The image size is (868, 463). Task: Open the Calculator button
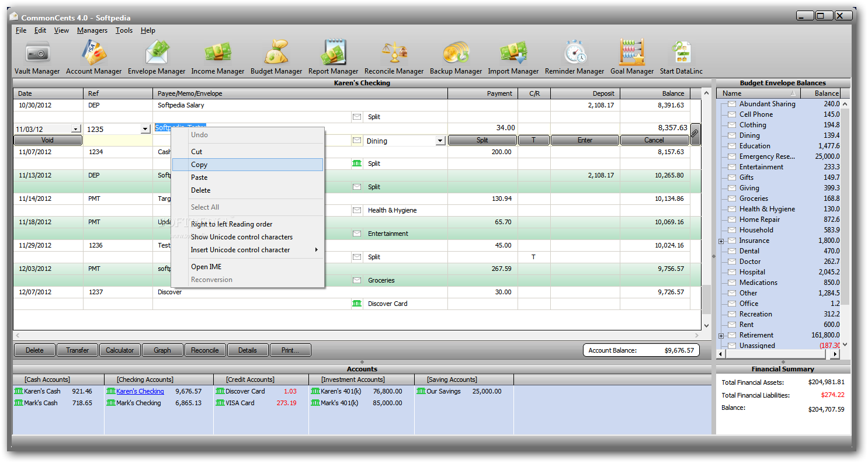point(120,350)
